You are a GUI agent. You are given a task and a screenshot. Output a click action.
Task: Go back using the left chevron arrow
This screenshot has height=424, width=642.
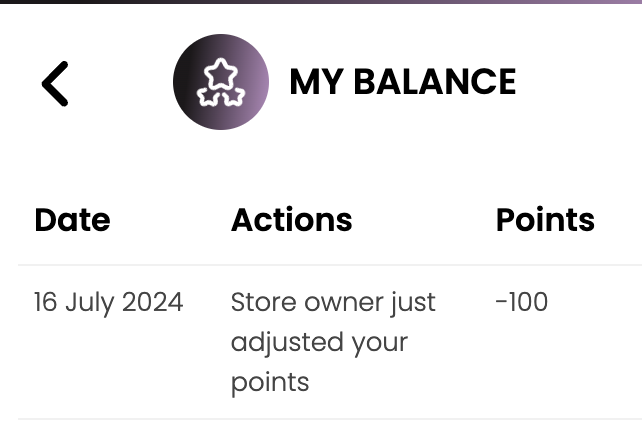(x=55, y=83)
